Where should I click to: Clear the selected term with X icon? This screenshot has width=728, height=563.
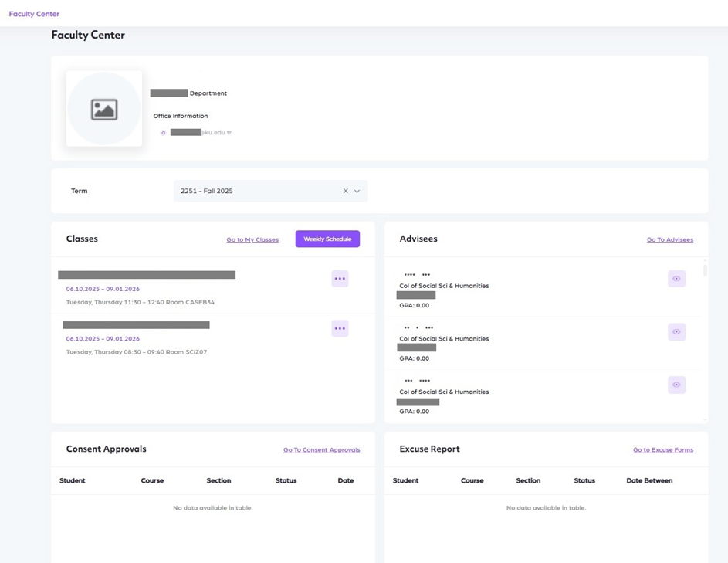coord(346,191)
